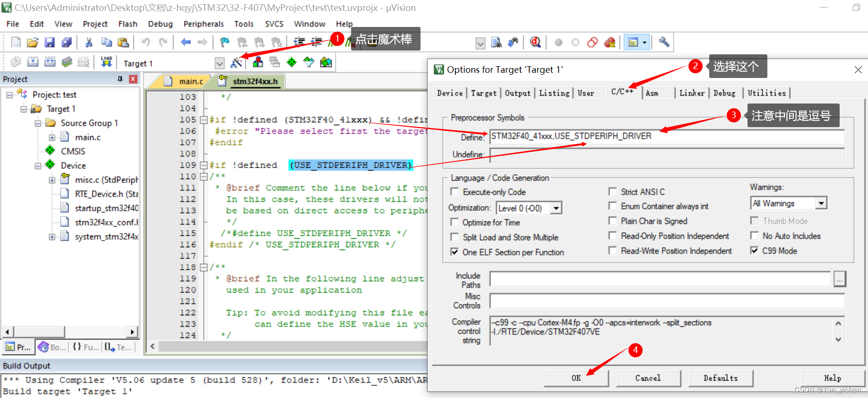
Task: Open a file using the folder icon
Action: (x=33, y=43)
